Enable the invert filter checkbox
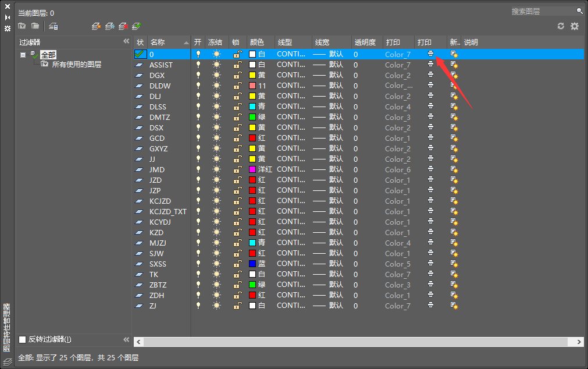588x369 pixels. tap(23, 339)
